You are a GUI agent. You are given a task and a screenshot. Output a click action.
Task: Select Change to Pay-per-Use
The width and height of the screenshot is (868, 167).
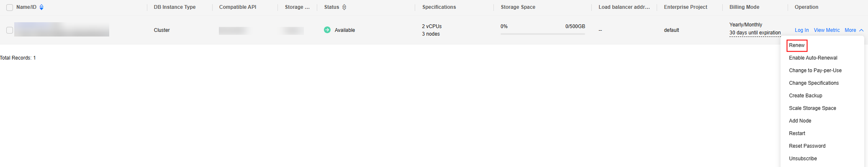[x=815, y=70]
